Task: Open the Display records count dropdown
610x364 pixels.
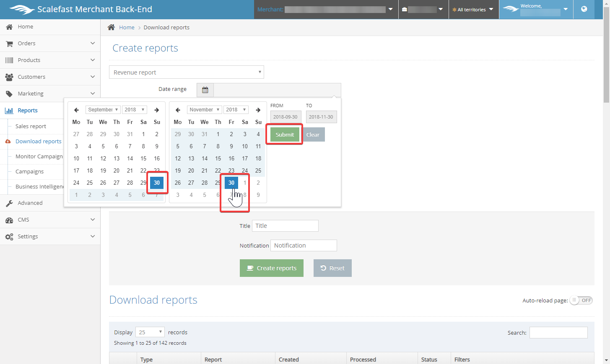Action: click(x=150, y=332)
